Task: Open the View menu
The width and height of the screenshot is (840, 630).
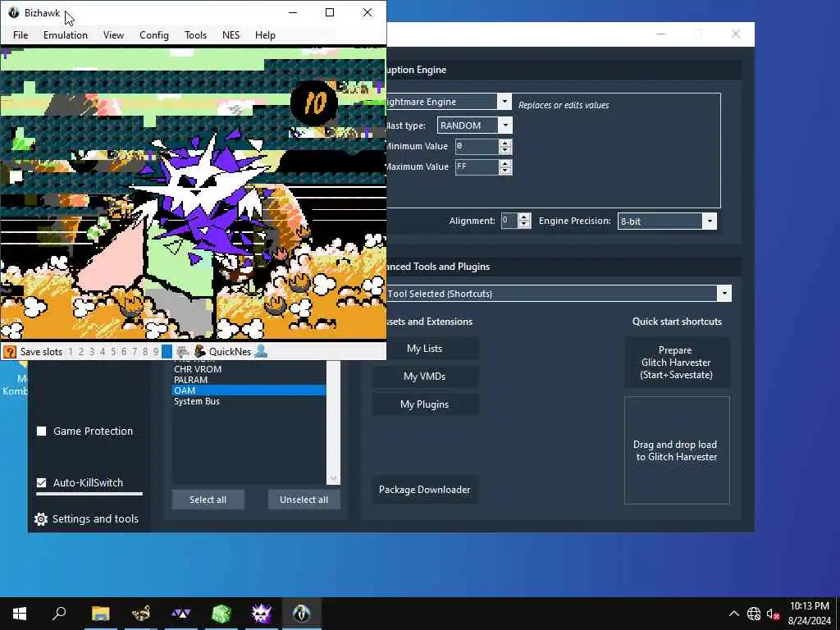Action: [113, 34]
